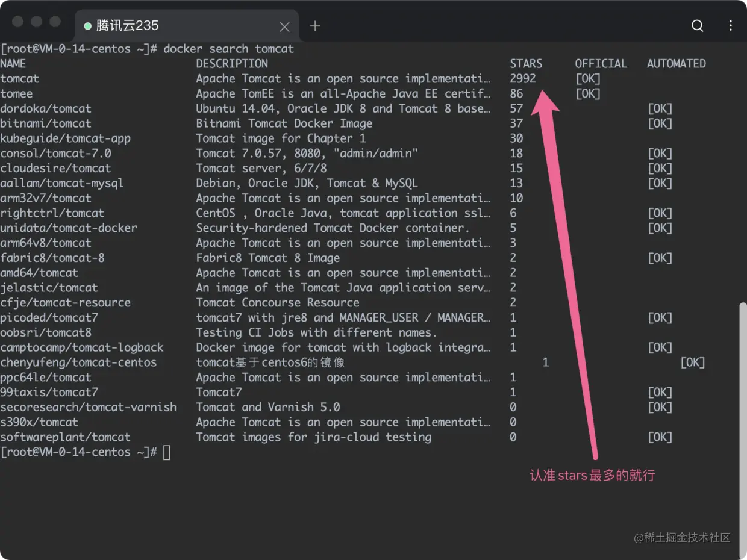Click the [OK] automated mark for chenyufeng/tomcat-centos

click(x=692, y=362)
